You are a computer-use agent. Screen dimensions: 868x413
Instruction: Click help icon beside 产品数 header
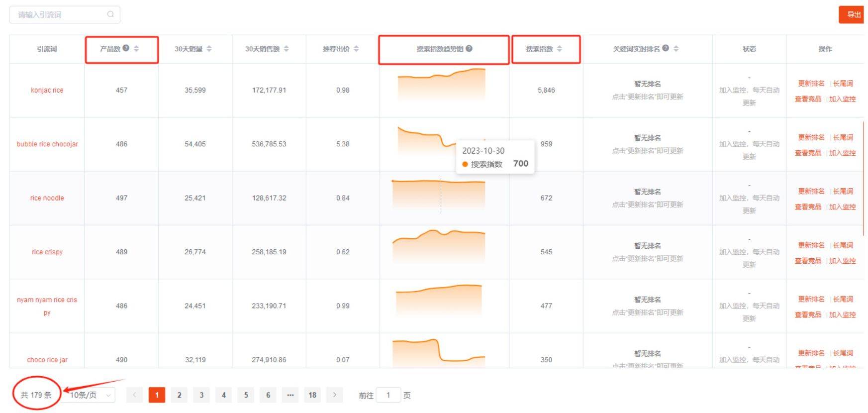(x=126, y=48)
